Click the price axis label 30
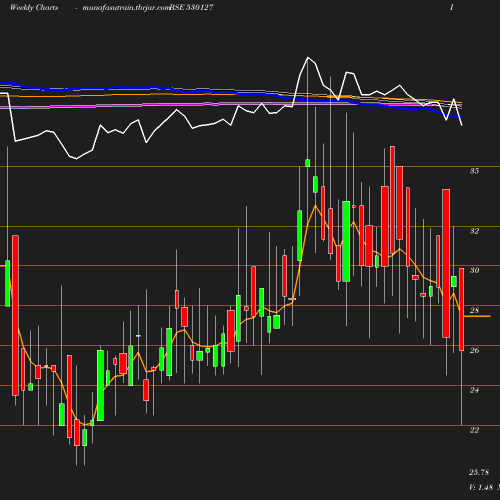The image size is (500, 500). pos(474,270)
